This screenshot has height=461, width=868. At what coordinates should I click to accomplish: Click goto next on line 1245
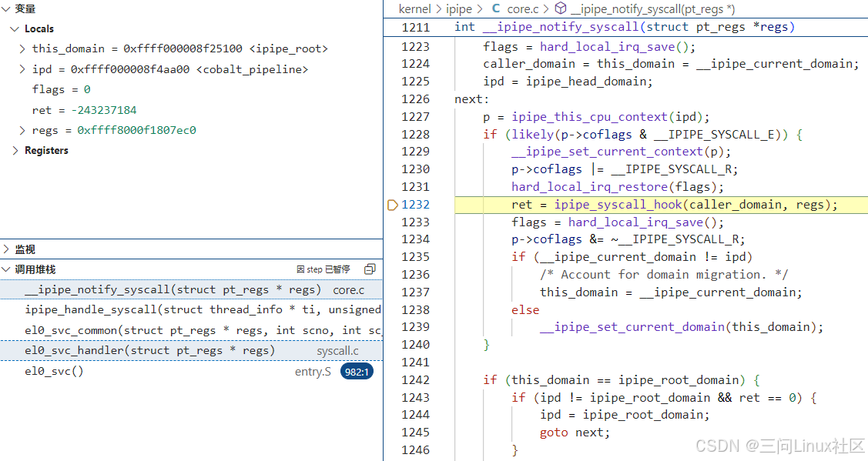pos(575,433)
